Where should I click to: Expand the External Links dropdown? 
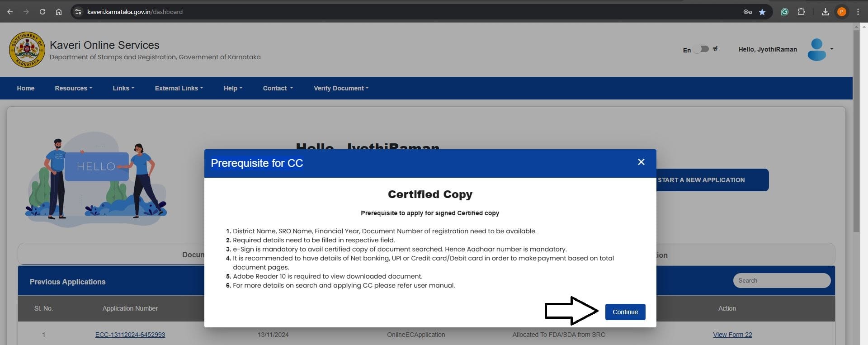click(179, 88)
